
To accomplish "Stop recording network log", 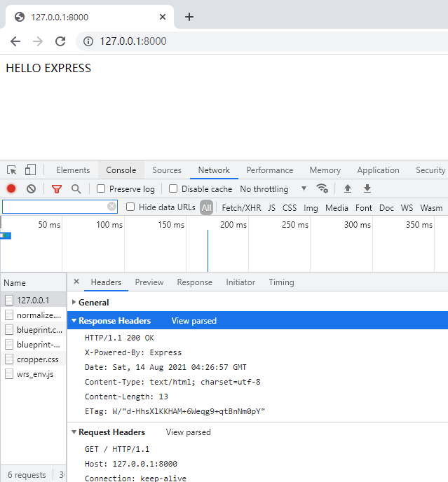I will tap(11, 188).
